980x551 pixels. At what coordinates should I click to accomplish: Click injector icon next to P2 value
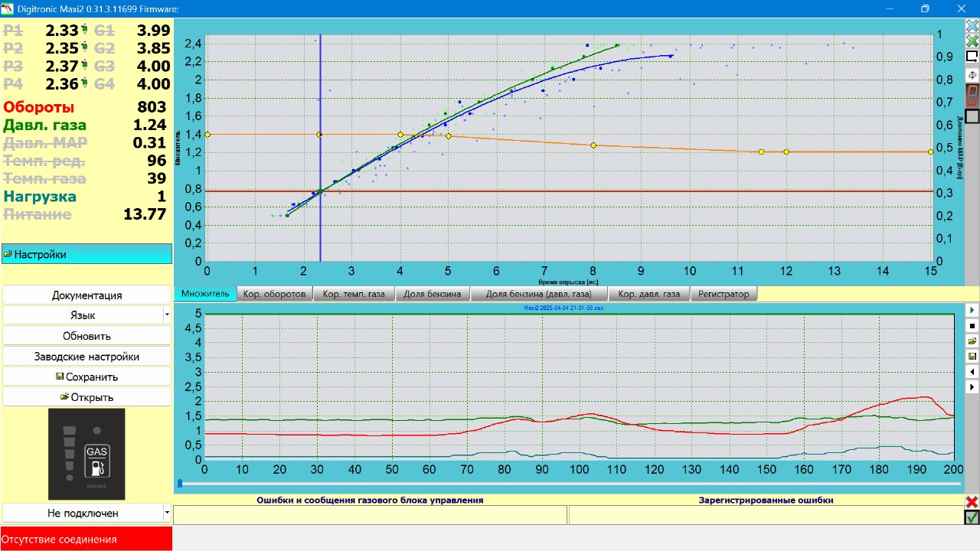pos(83,47)
